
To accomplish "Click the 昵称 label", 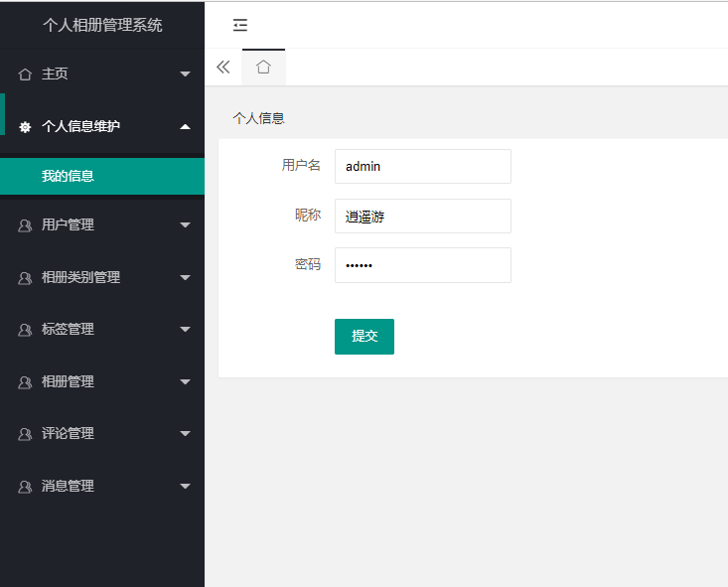I will [x=308, y=215].
